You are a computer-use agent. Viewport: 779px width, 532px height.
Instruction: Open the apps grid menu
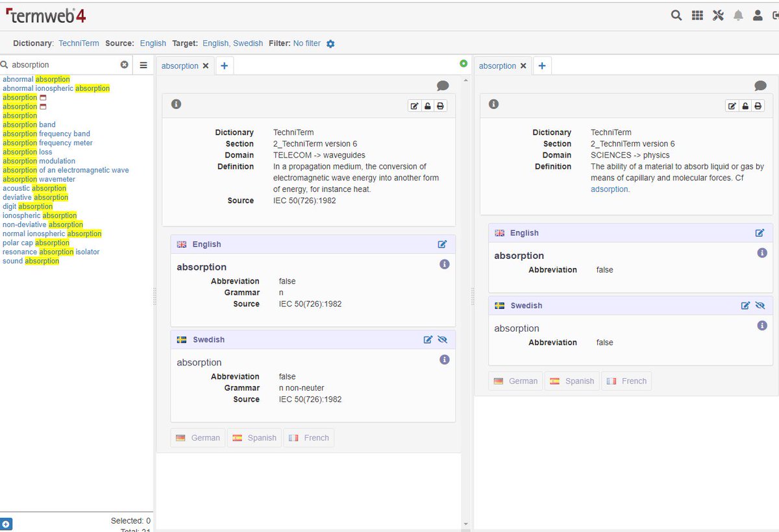point(697,16)
